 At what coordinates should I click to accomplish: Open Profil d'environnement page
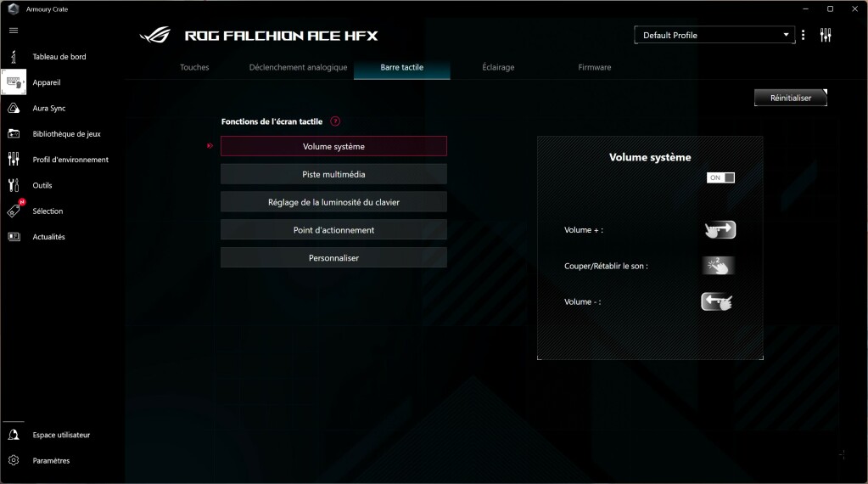(x=70, y=160)
